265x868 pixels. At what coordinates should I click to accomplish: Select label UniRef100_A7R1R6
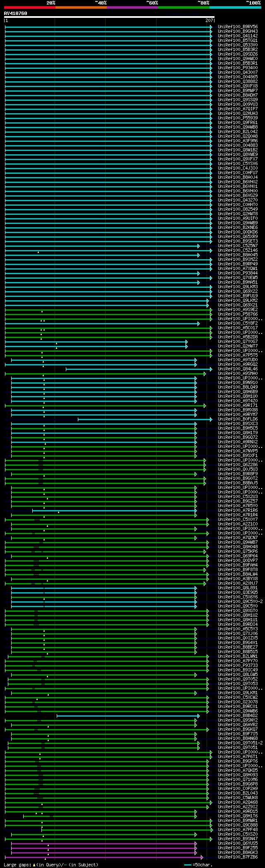(238, 510)
